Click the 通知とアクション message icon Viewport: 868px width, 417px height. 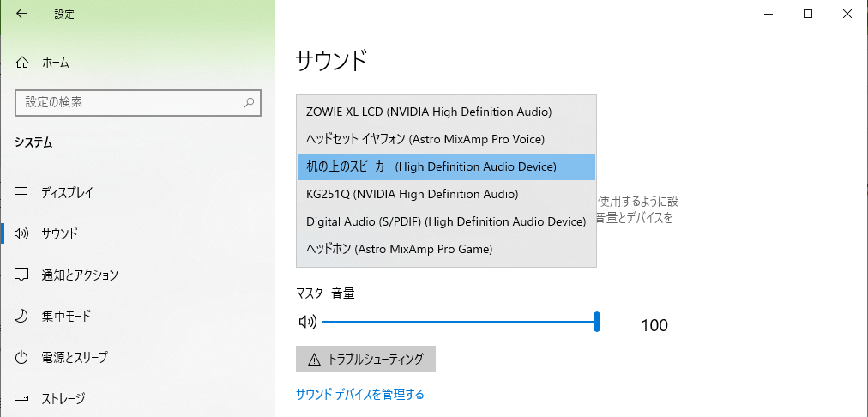point(21,275)
